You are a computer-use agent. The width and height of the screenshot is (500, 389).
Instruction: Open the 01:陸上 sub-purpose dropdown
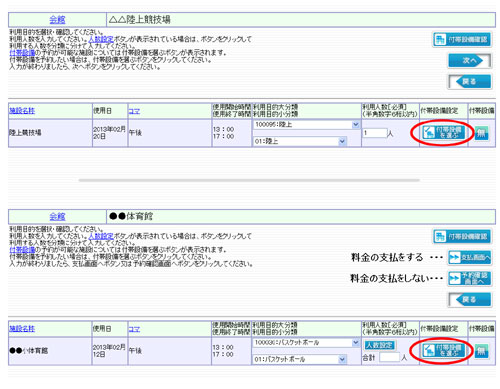[x=300, y=141]
